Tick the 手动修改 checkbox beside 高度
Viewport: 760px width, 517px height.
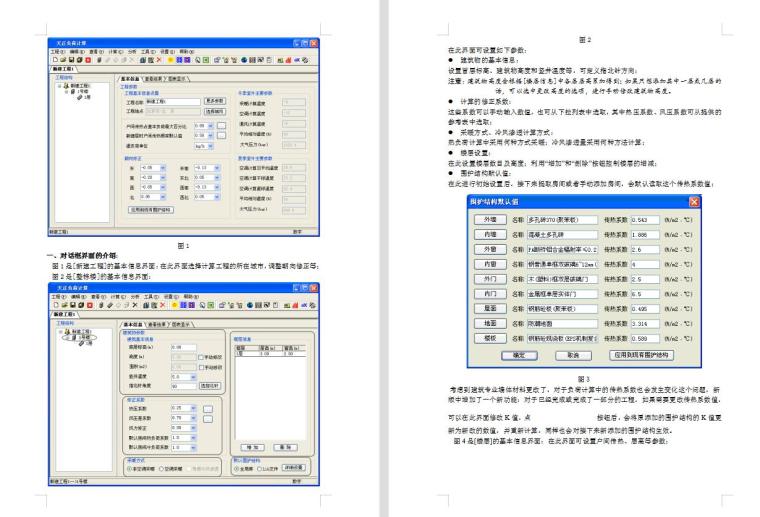click(x=198, y=356)
